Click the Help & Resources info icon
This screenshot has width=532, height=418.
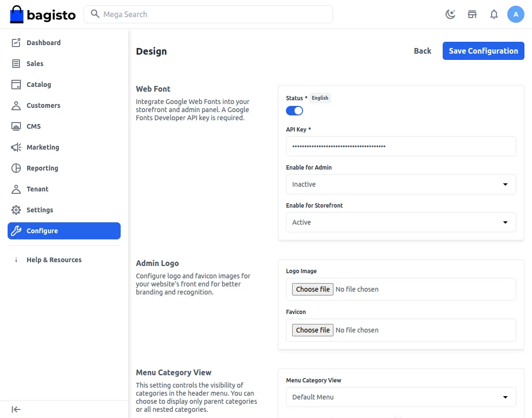pos(16,260)
